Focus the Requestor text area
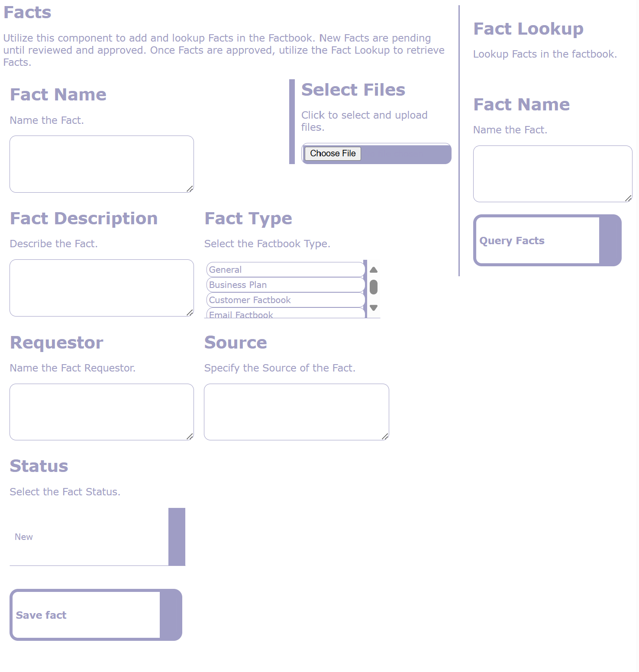This screenshot has width=639, height=672. 102,412
